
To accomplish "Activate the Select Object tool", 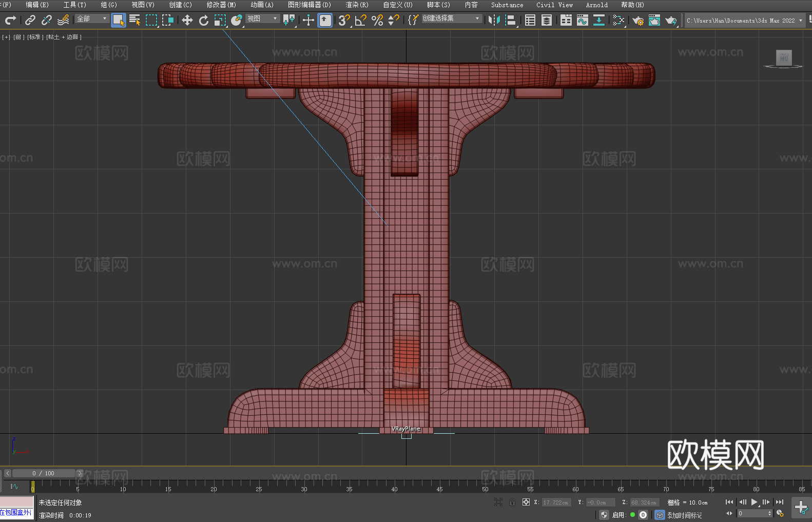I will [119, 20].
